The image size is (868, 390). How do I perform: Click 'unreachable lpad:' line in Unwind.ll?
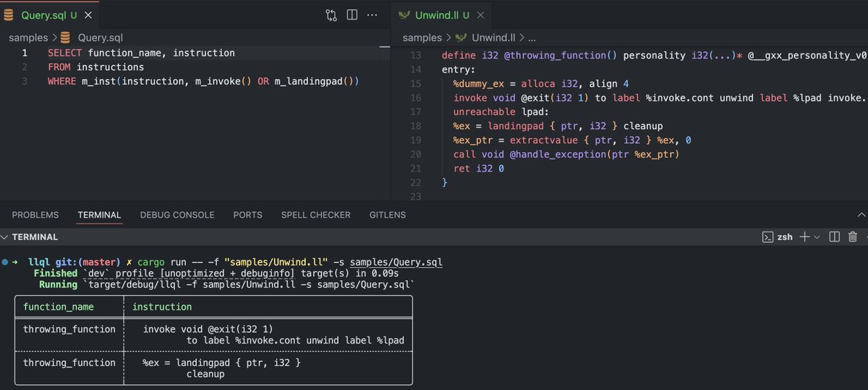coord(501,112)
